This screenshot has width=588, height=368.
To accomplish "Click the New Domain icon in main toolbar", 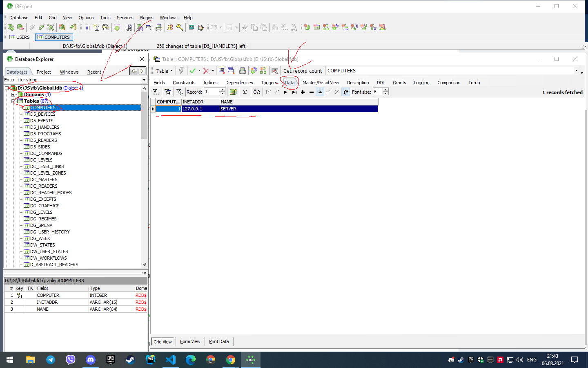I will [307, 27].
